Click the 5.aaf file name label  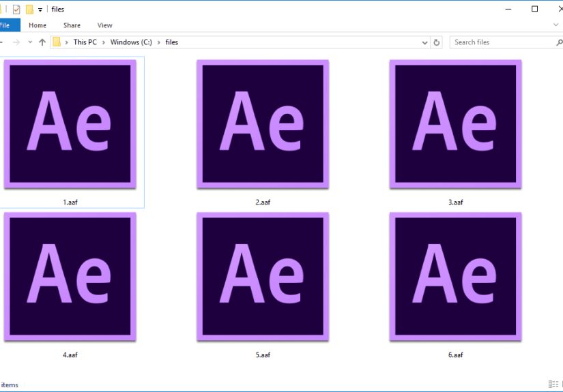click(x=263, y=355)
